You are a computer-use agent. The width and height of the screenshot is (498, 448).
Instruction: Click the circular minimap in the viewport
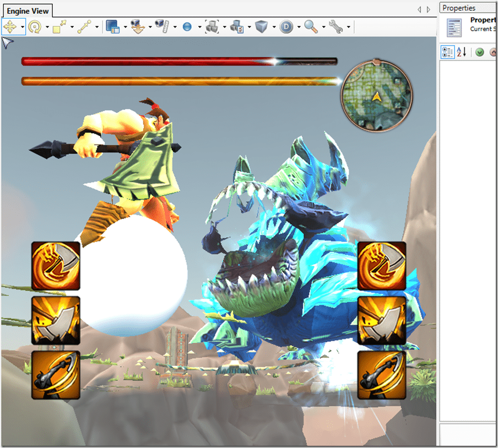(x=376, y=95)
